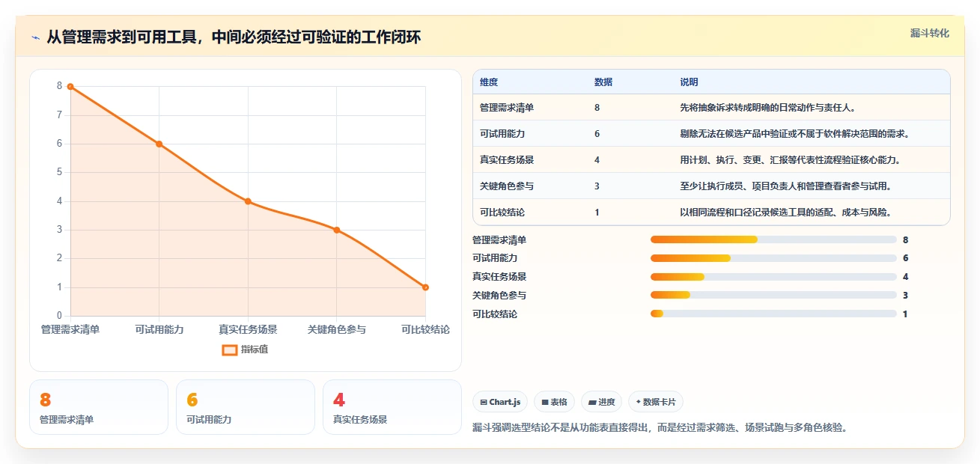Click 关键角色参与 cell in the table
The image size is (980, 464).
(507, 186)
